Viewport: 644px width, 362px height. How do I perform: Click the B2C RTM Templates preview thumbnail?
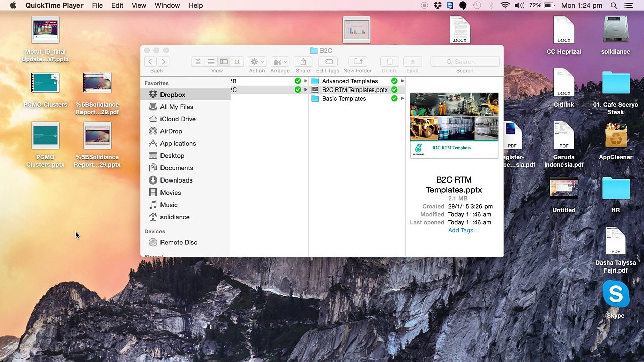[x=454, y=125]
